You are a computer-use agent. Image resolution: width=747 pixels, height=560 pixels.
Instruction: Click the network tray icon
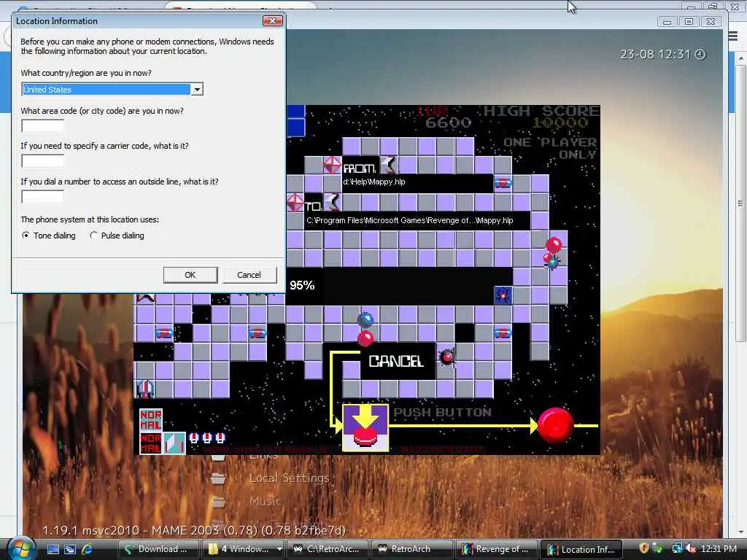coord(677,548)
